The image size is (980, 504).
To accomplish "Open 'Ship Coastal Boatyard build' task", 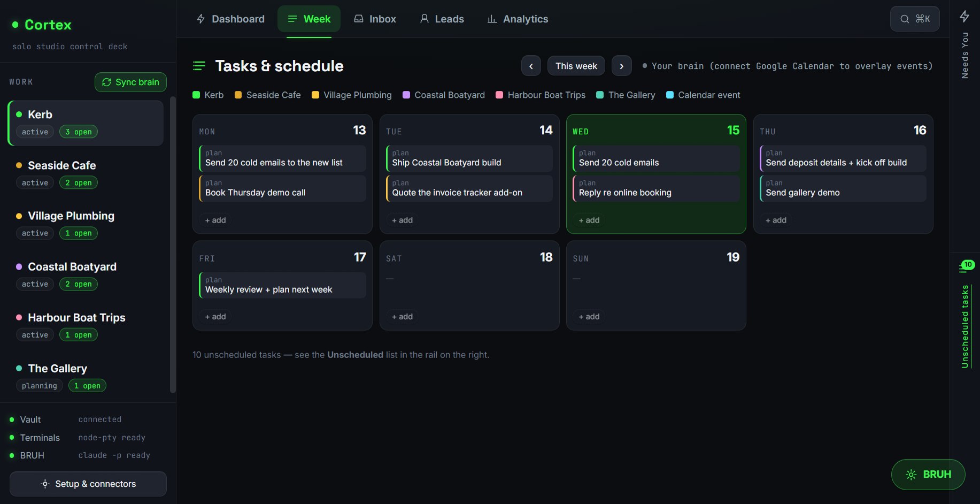I will [469, 158].
